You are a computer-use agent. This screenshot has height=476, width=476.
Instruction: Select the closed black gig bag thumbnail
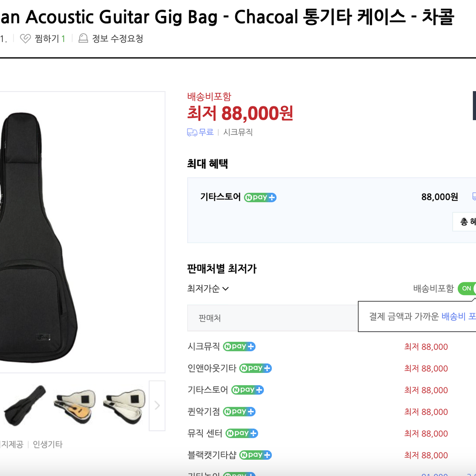tap(25, 405)
